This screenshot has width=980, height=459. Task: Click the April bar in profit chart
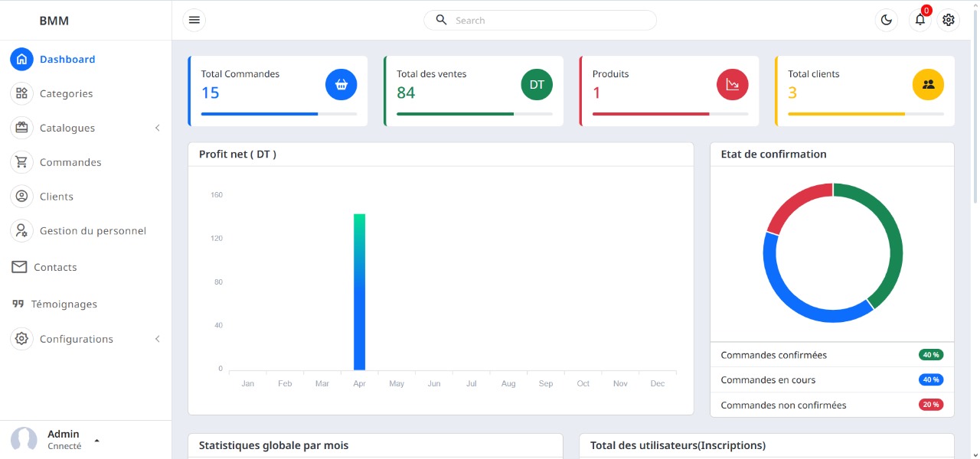[359, 291]
